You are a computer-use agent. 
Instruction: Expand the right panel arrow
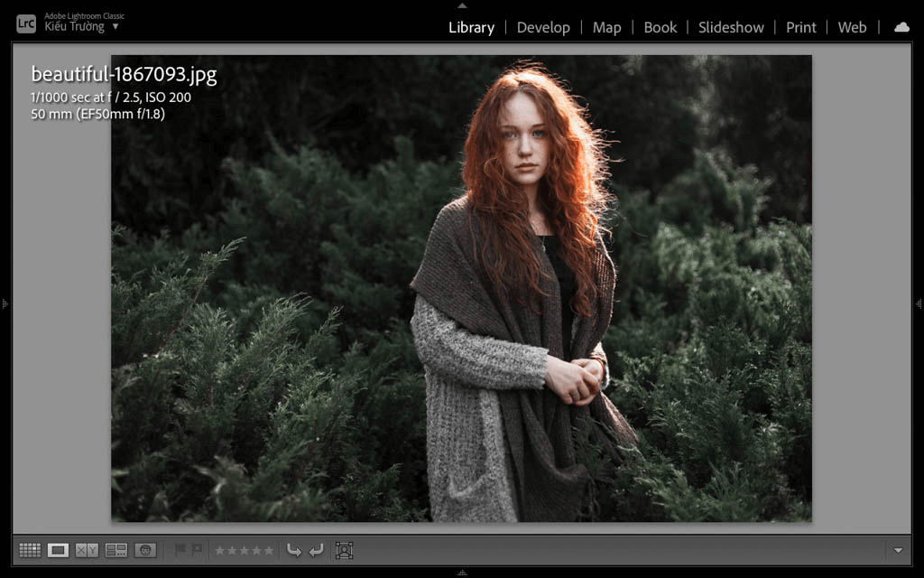click(919, 303)
